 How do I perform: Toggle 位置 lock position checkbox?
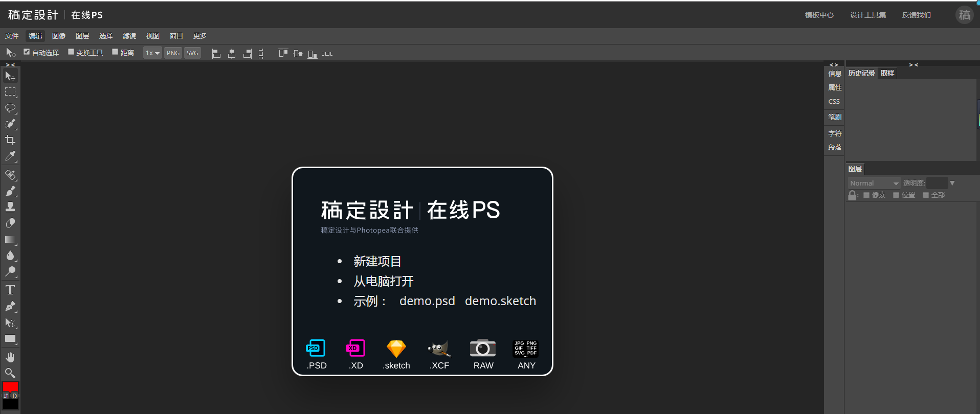tap(896, 195)
